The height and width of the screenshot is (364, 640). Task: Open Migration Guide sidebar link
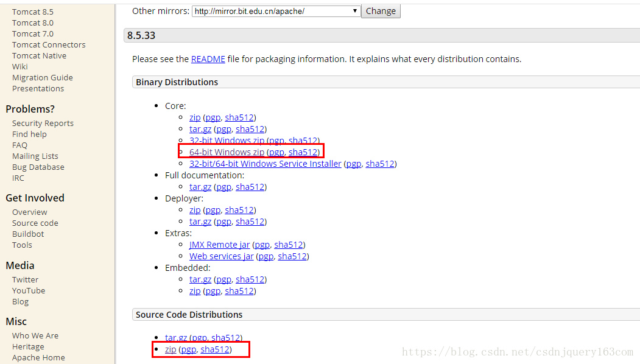(x=43, y=78)
